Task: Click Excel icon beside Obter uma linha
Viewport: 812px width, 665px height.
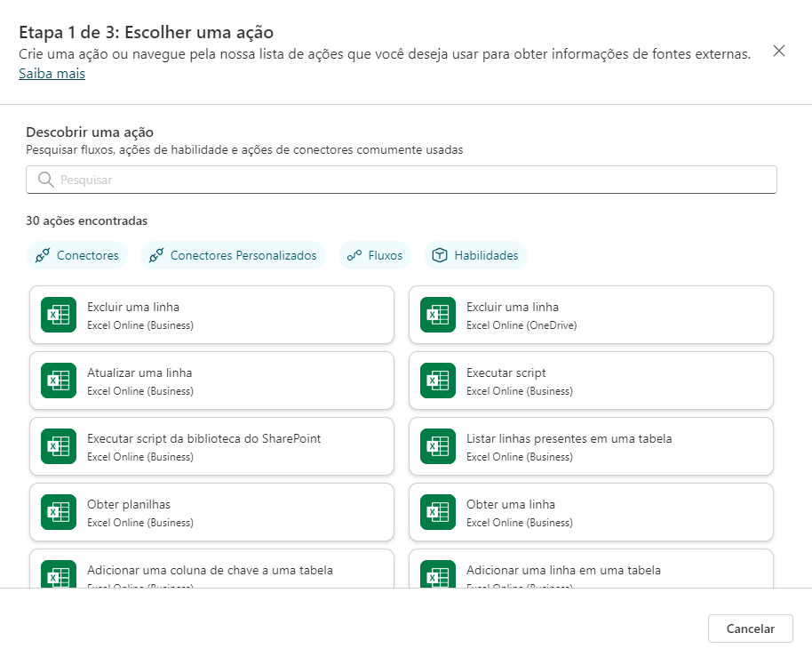Action: tap(438, 512)
